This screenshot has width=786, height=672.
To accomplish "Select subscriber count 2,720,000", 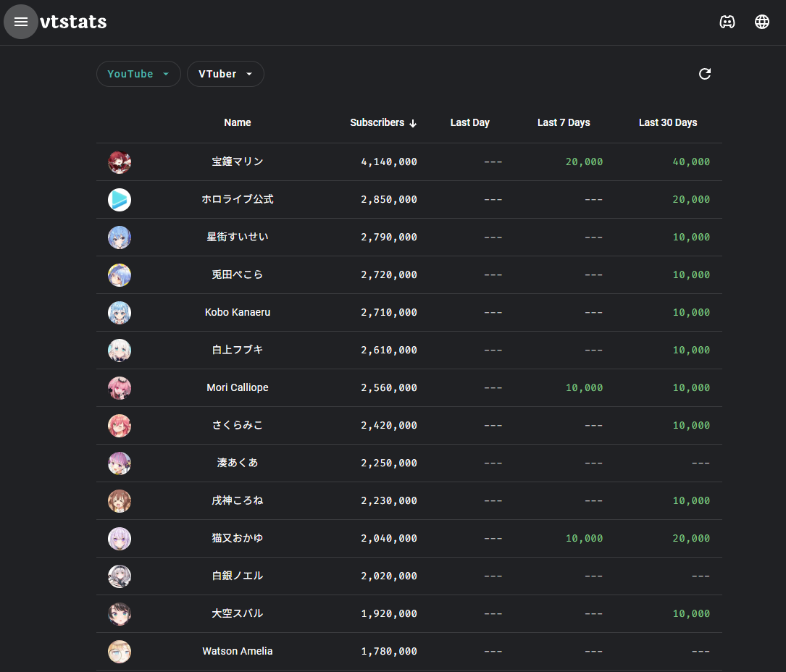I will pos(389,274).
